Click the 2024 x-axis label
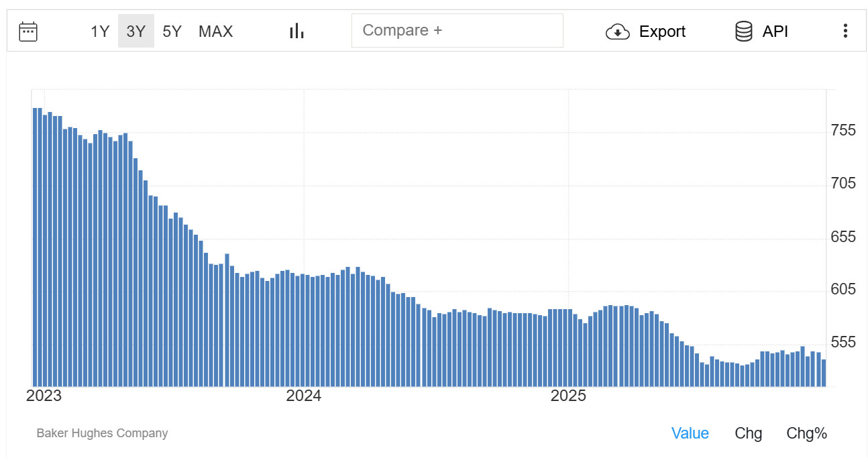 click(303, 396)
